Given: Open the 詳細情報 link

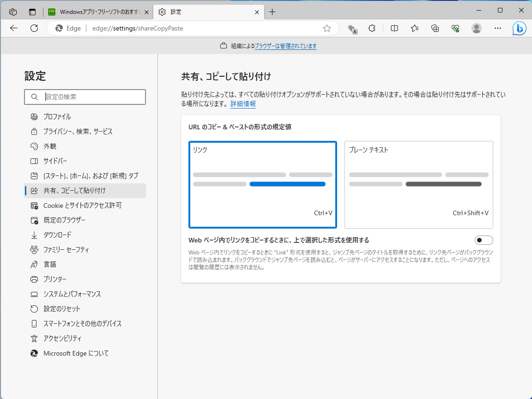Looking at the screenshot, I should click(243, 104).
